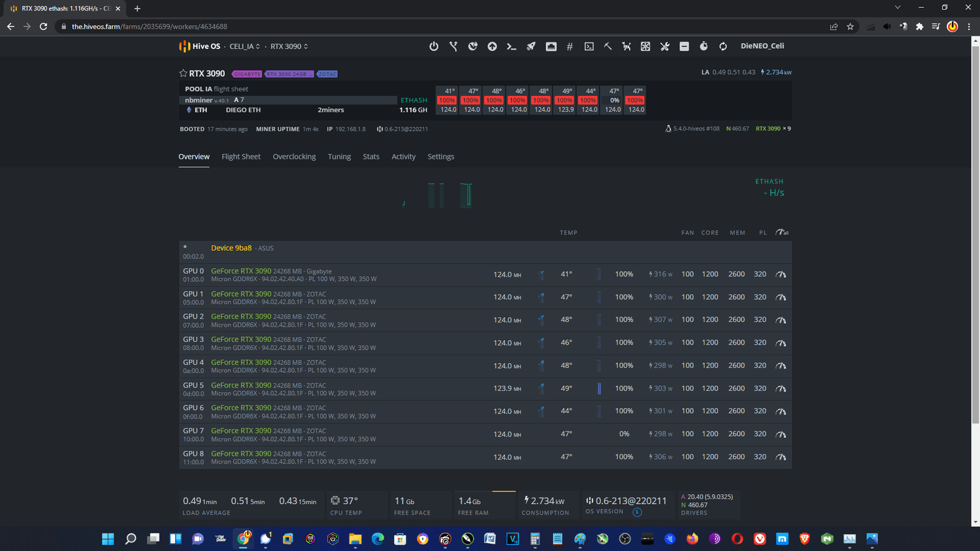The height and width of the screenshot is (551, 980).
Task: Click the first GPU tile showing 41°
Action: point(448,101)
